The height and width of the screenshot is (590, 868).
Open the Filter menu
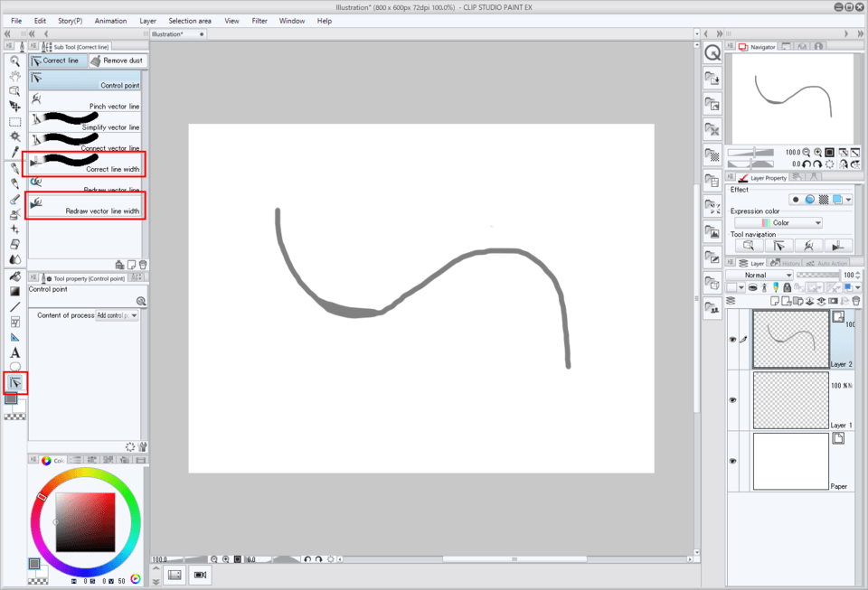(259, 20)
